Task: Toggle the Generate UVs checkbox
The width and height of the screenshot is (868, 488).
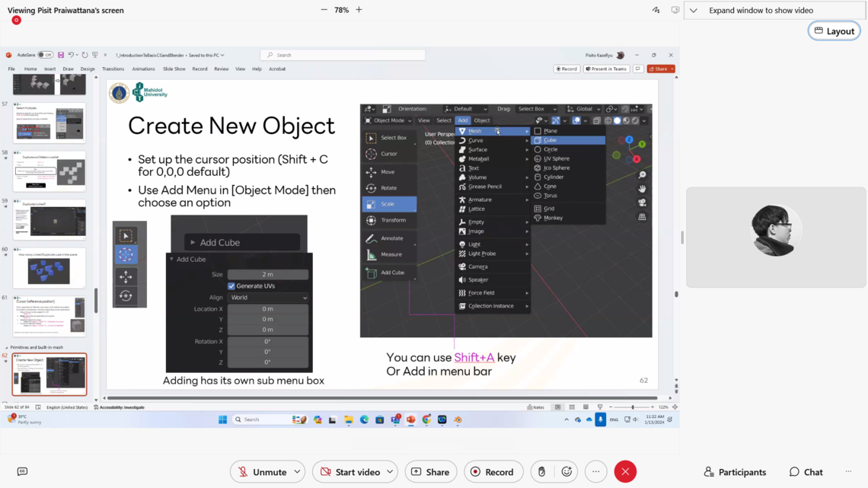Action: [231, 286]
